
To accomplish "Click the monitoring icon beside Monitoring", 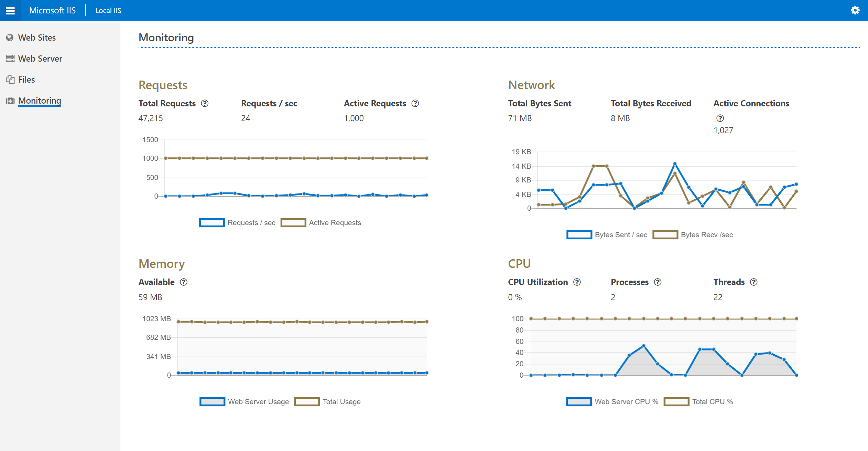I will point(10,101).
